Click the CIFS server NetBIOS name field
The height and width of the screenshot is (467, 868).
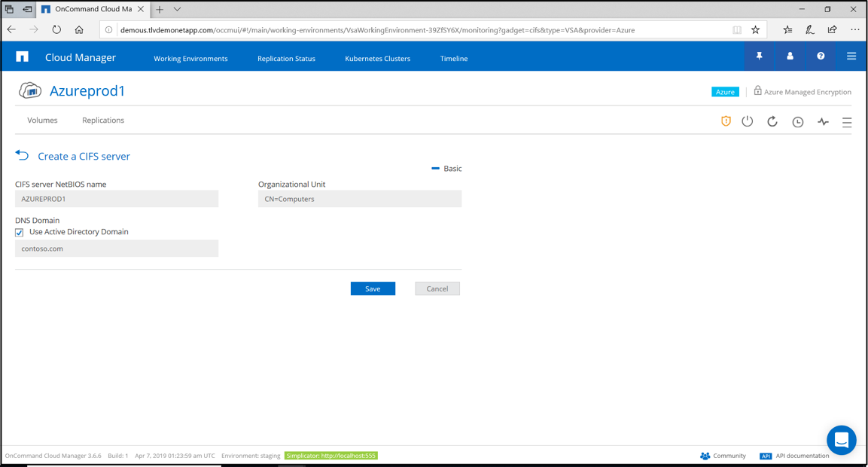tap(117, 199)
